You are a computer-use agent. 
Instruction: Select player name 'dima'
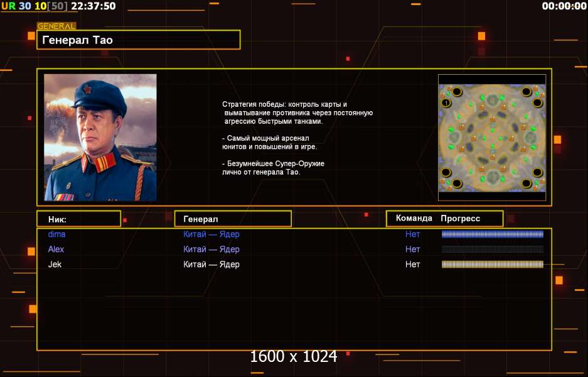click(56, 234)
